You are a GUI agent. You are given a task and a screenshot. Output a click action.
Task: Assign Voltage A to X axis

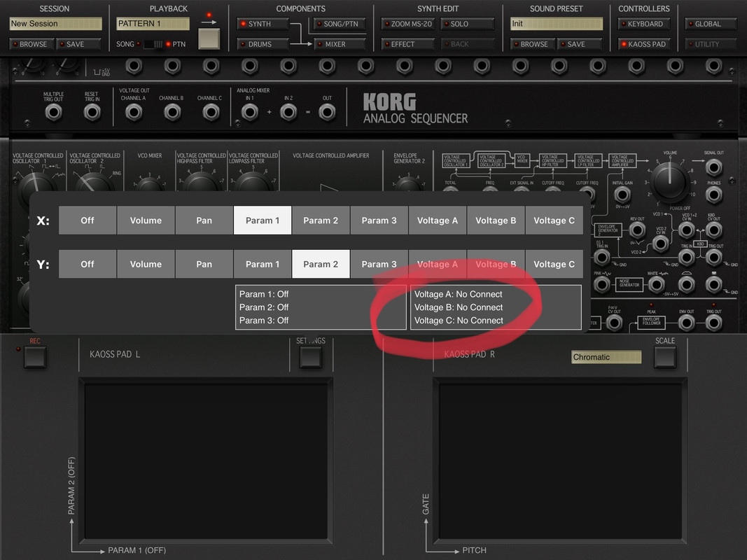438,220
